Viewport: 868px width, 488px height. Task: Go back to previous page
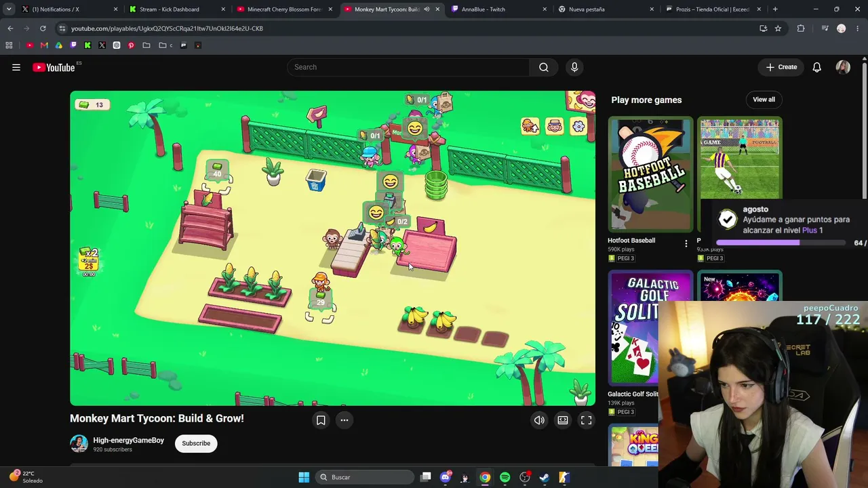(10, 28)
